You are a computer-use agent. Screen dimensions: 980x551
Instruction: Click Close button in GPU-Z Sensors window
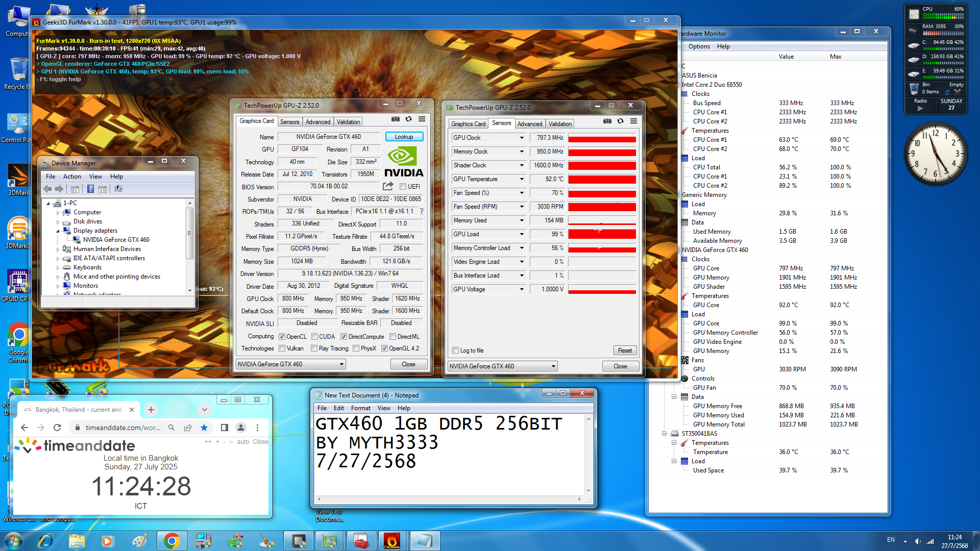pyautogui.click(x=620, y=366)
